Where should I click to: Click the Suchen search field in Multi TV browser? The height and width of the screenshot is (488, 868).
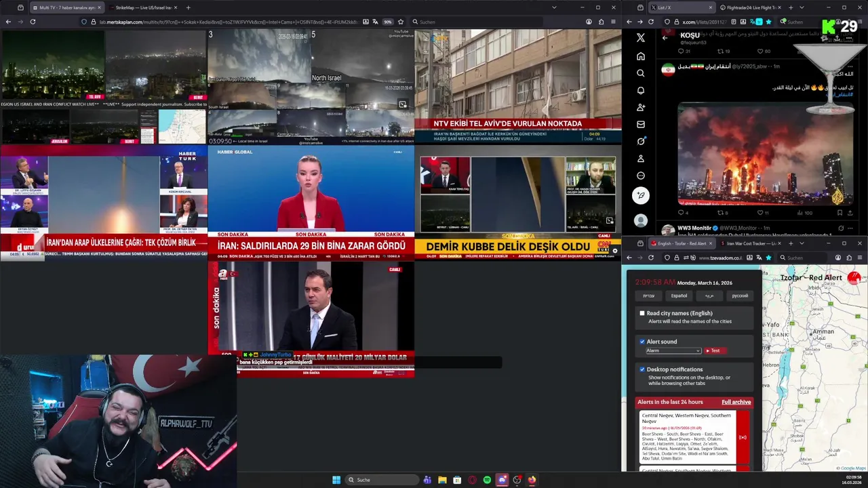[x=475, y=22]
